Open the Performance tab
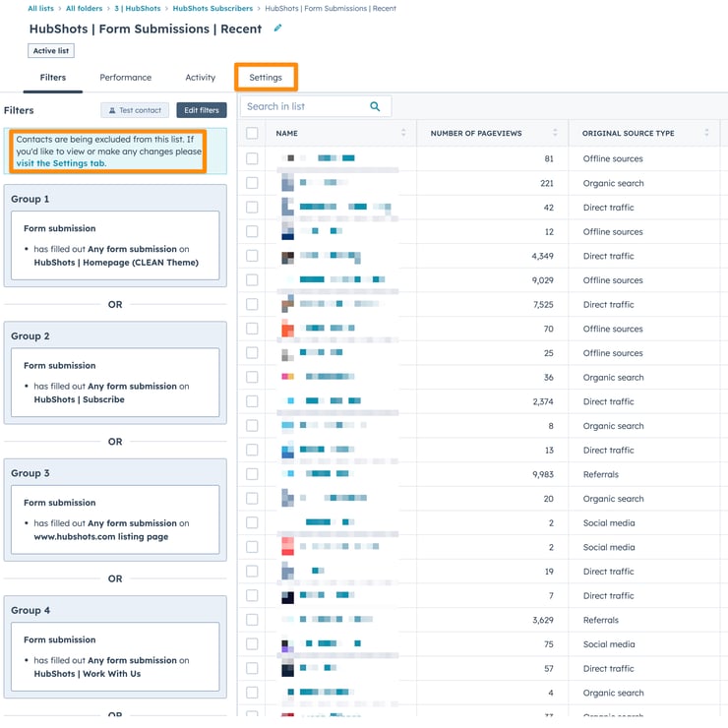The height and width of the screenshot is (728, 728). coord(125,78)
